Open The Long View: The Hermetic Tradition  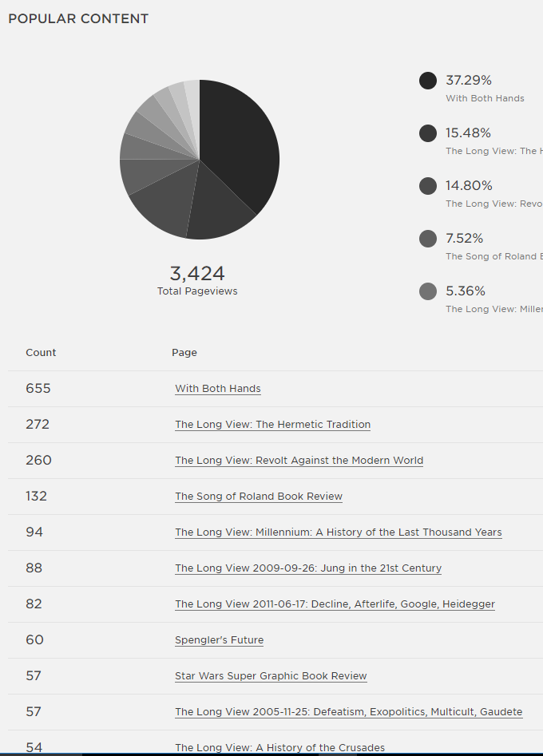coord(272,424)
